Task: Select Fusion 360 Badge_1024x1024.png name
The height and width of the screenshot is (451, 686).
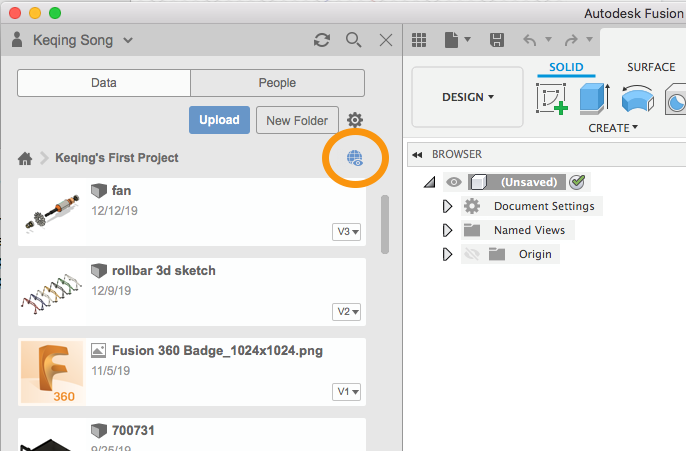Action: pos(217,351)
